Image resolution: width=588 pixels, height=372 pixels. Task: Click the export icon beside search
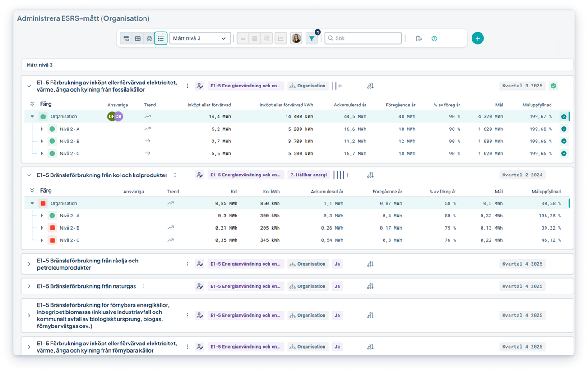(419, 38)
